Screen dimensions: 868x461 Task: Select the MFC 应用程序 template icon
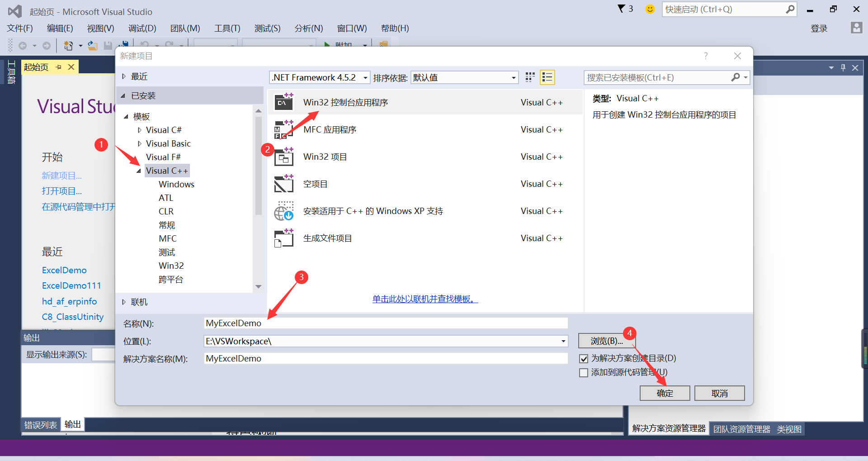tap(284, 129)
